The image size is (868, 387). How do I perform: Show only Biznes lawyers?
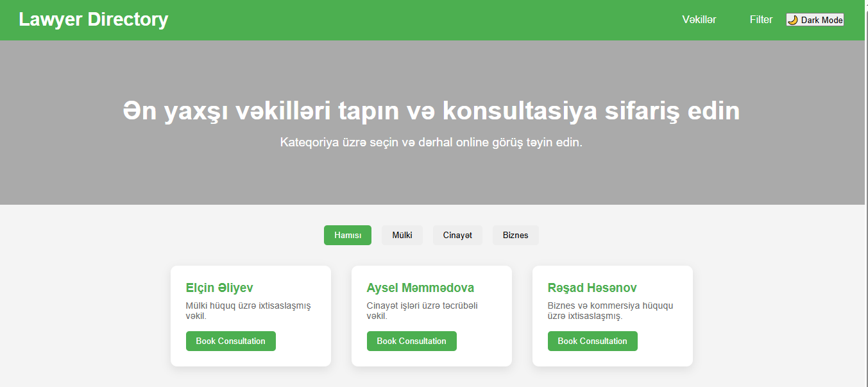[515, 236]
